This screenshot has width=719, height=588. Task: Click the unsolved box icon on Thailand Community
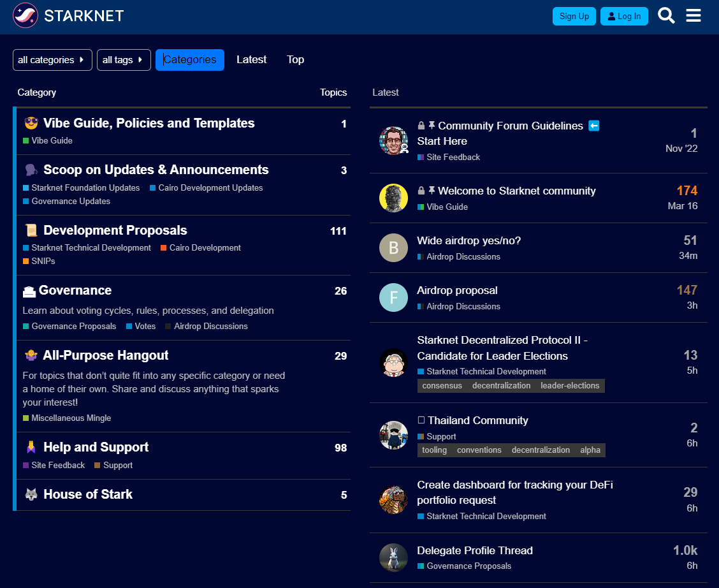421,420
